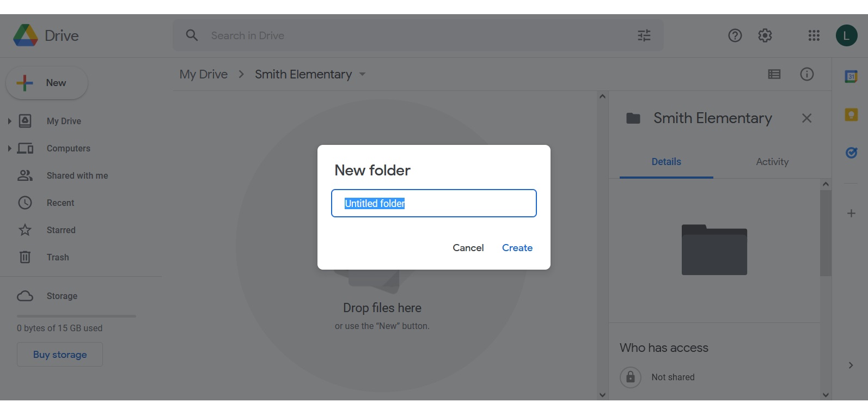Select the Details tab

click(667, 162)
